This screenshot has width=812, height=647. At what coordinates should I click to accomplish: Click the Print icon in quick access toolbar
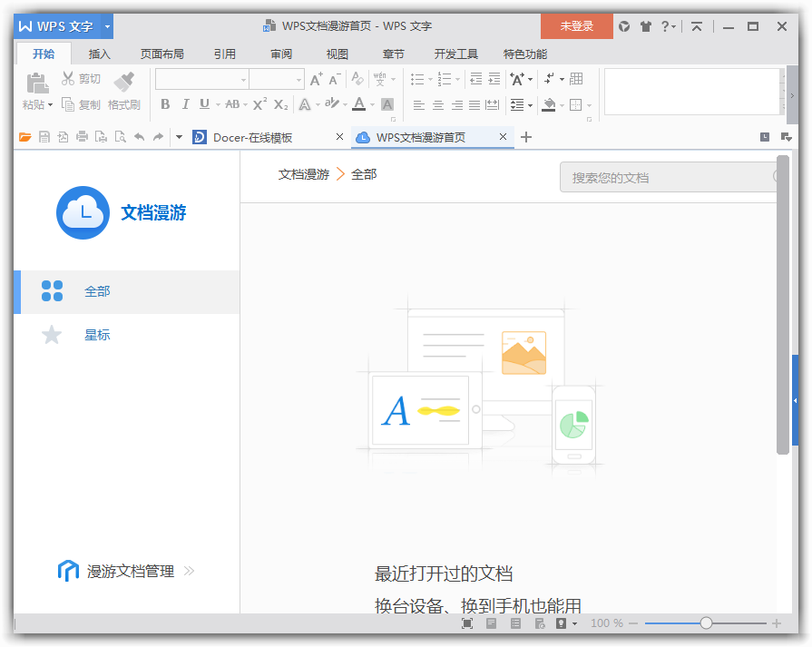(83, 137)
